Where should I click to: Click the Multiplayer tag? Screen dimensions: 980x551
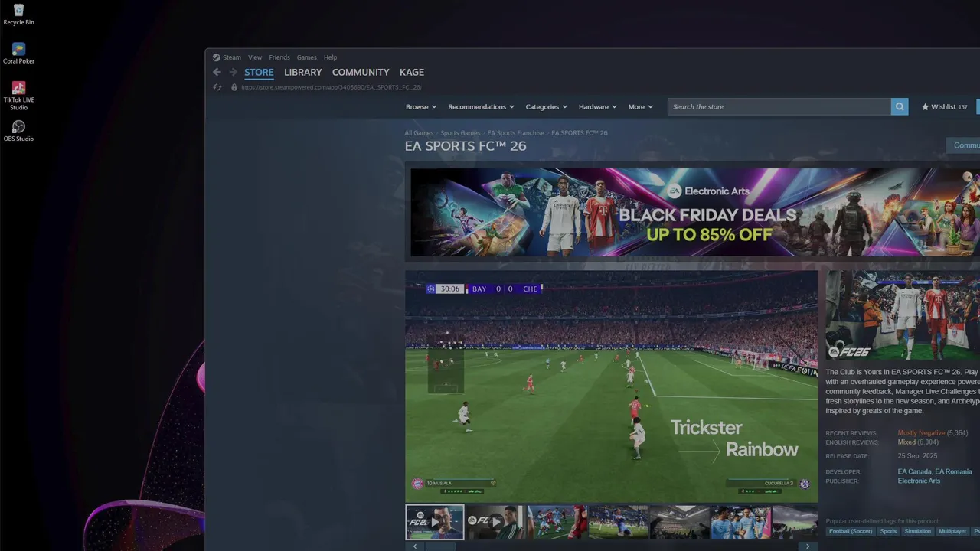[952, 531]
